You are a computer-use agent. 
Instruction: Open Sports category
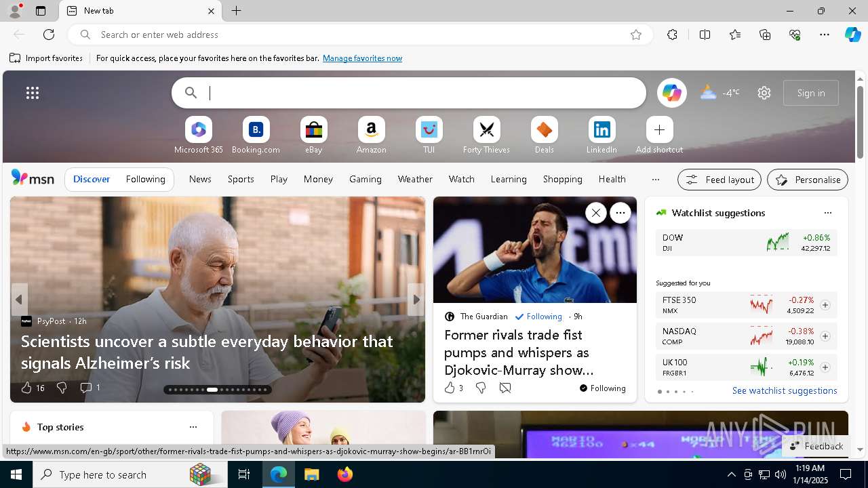[x=241, y=179]
